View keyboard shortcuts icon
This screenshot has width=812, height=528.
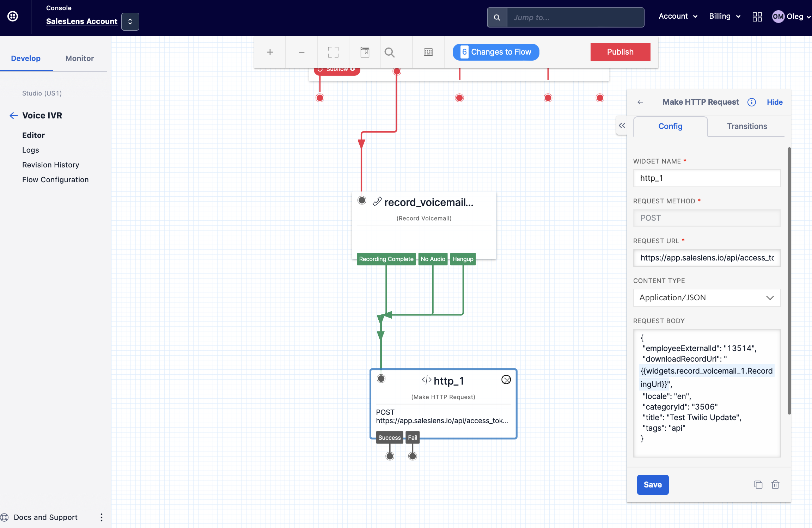coord(428,52)
